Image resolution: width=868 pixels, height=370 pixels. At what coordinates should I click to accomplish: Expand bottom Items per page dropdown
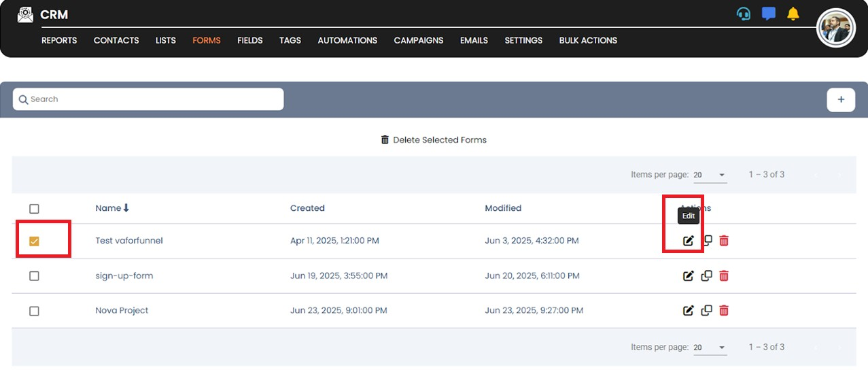(x=710, y=348)
